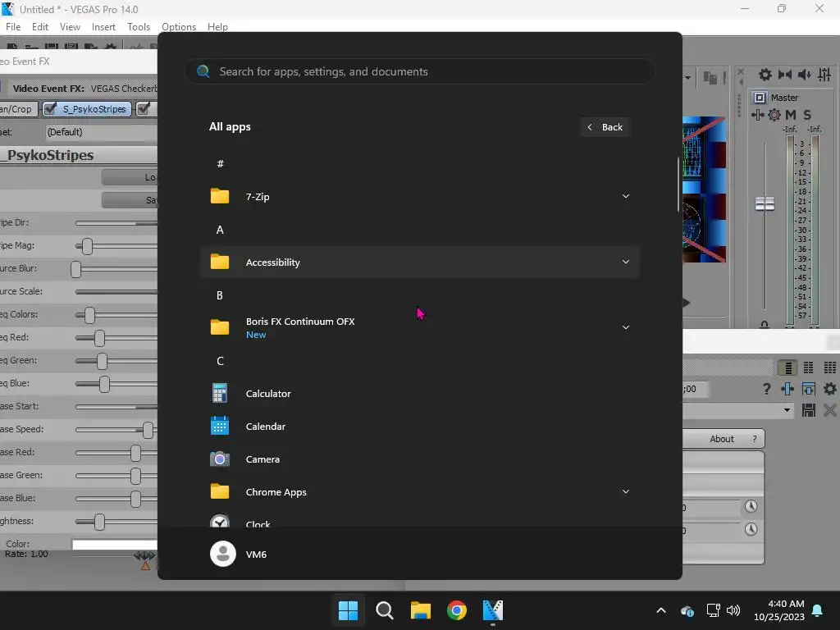Click the Start menu search field
The height and width of the screenshot is (630, 840).
[419, 71]
